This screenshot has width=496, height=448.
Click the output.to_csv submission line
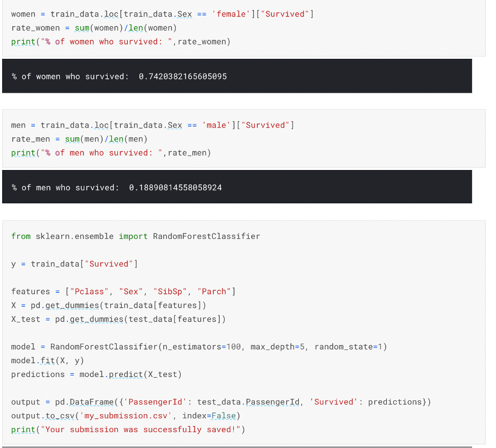(126, 416)
